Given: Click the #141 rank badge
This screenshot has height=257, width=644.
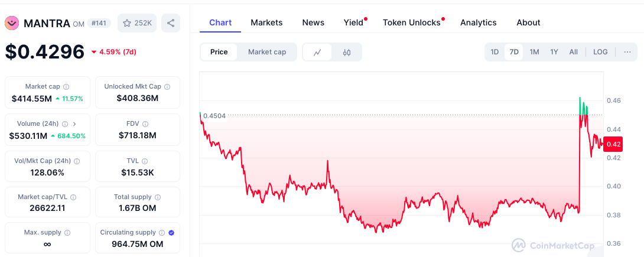Looking at the screenshot, I should (99, 24).
